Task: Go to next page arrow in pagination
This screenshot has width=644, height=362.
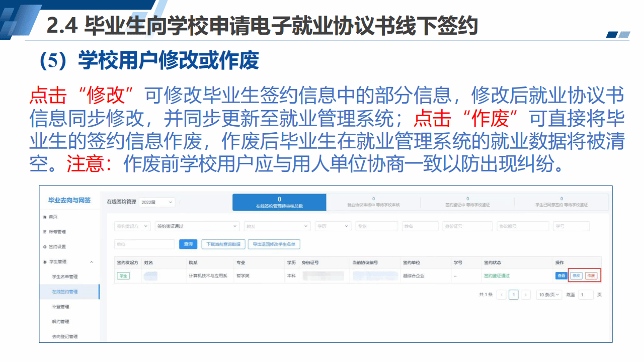Action: pyautogui.click(x=526, y=295)
